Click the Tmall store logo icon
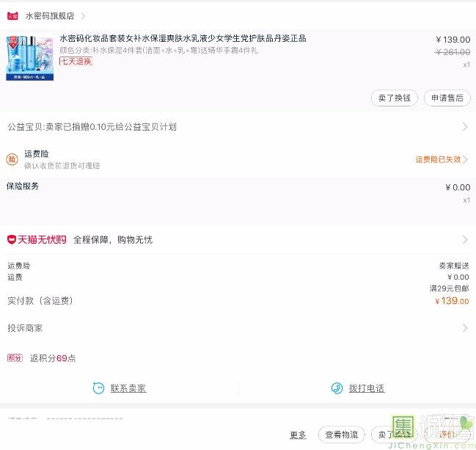 click(x=12, y=15)
